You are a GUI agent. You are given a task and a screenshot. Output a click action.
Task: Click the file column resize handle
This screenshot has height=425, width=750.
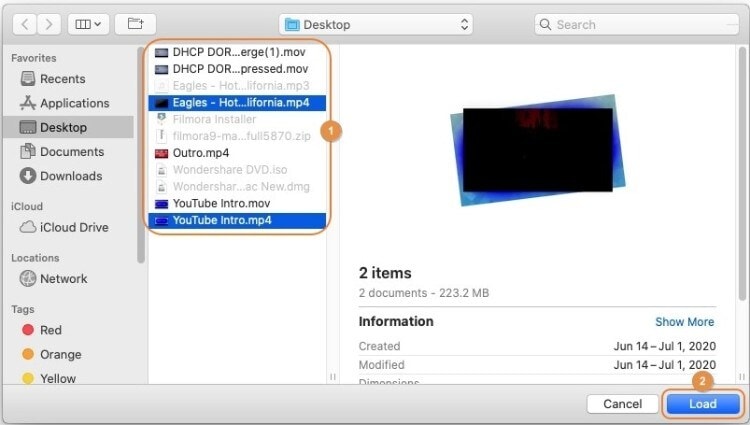pyautogui.click(x=333, y=377)
